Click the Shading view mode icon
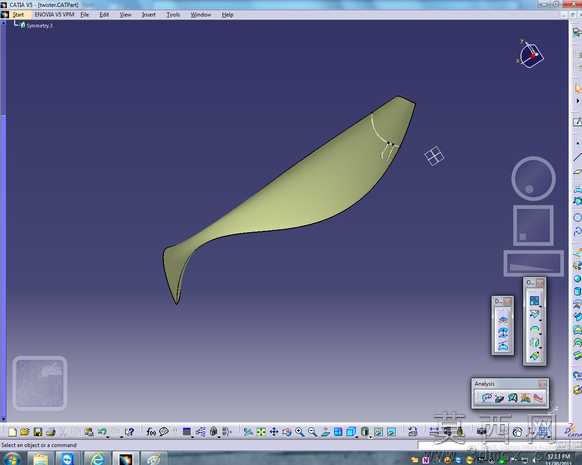Screen dimensions: 582x465 [x=364, y=432]
